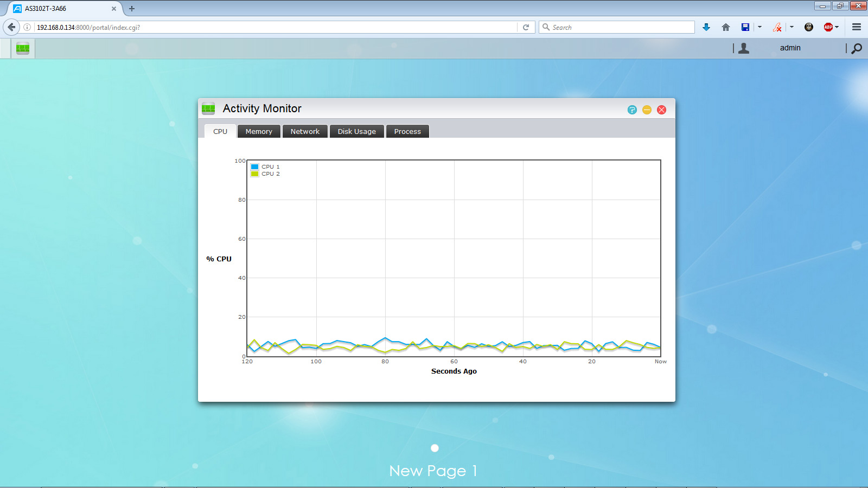This screenshot has width=868, height=488.
Task: Switch to the Memory tab
Action: point(259,131)
